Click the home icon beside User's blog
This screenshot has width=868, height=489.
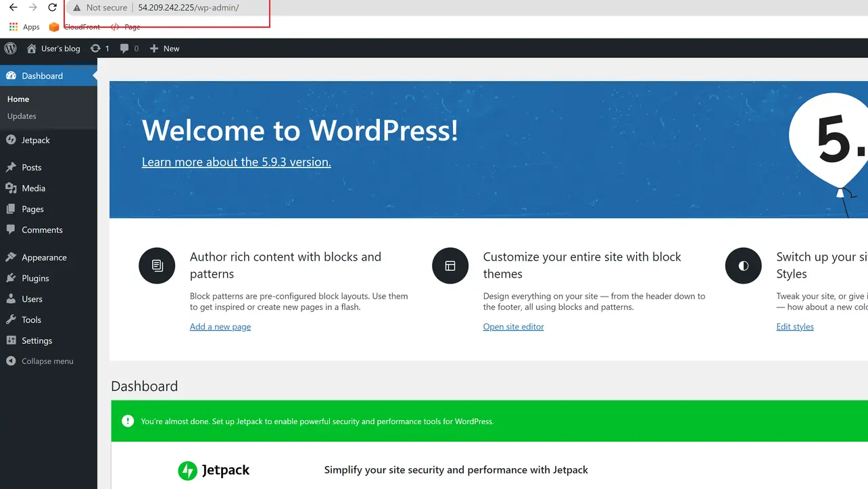pyautogui.click(x=32, y=49)
